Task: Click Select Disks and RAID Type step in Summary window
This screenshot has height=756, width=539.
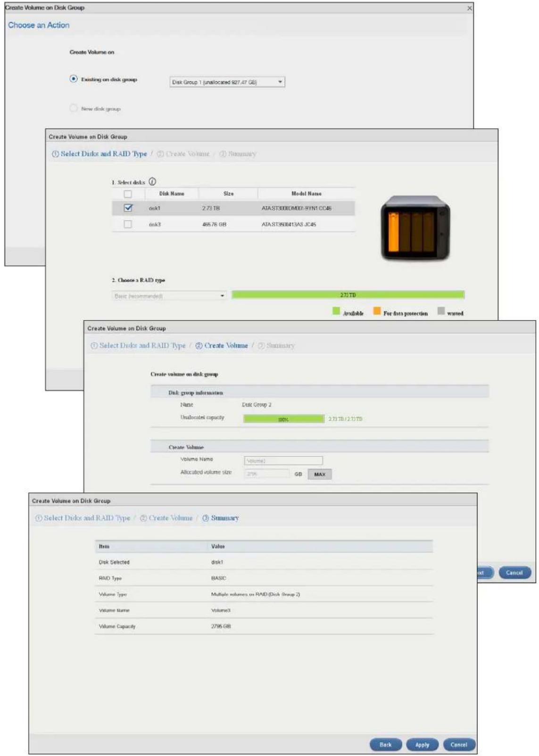Action: click(x=83, y=518)
